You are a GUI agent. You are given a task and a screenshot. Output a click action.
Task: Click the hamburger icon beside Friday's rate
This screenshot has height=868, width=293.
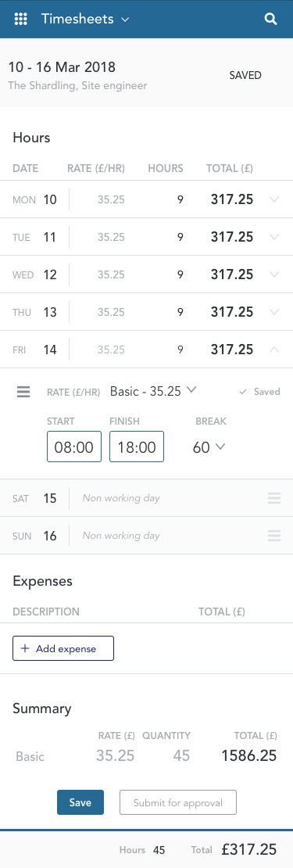23,392
